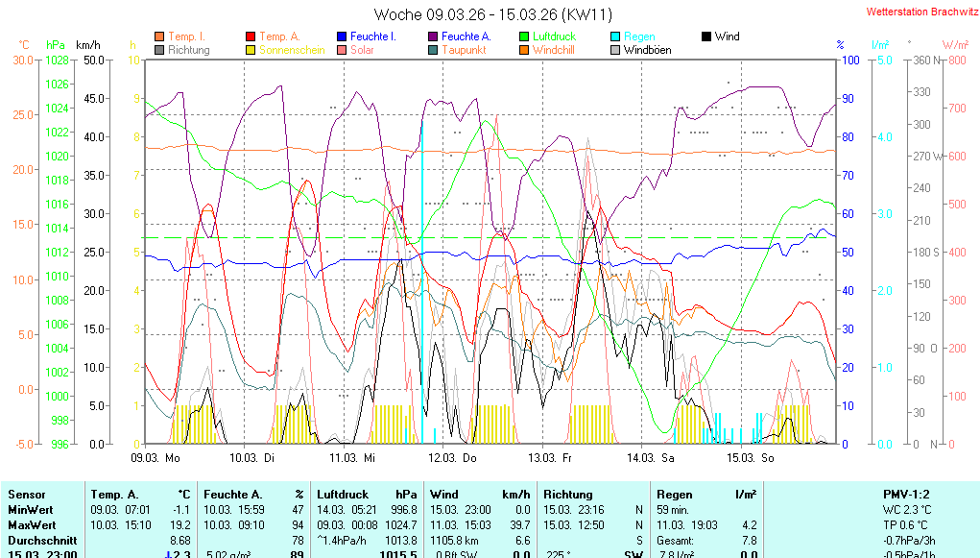Click the teal Taupunkt legend marker
The width and height of the screenshot is (980, 558).
433,50
